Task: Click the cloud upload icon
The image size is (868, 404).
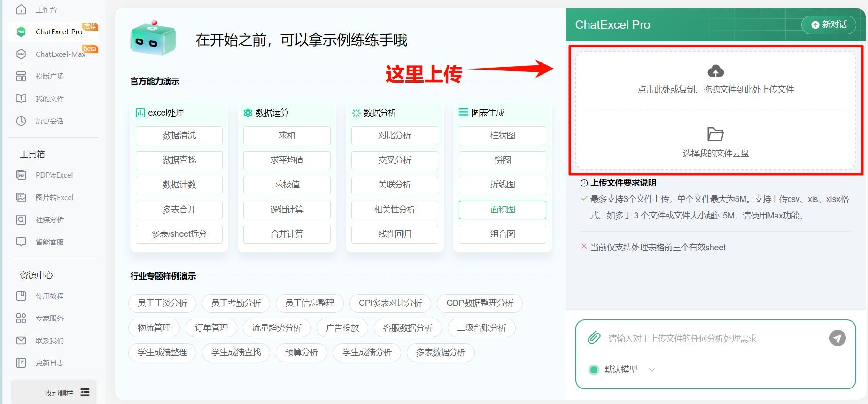Action: pos(715,71)
